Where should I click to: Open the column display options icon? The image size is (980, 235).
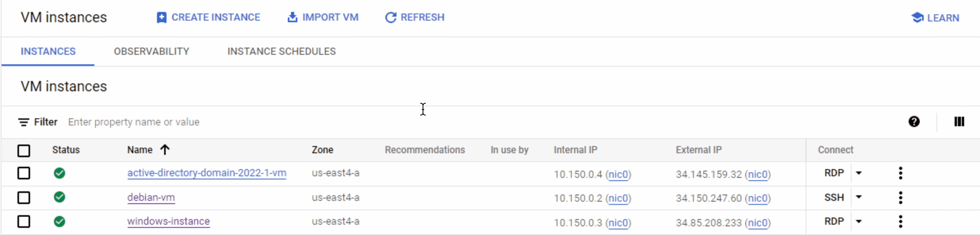click(x=959, y=122)
